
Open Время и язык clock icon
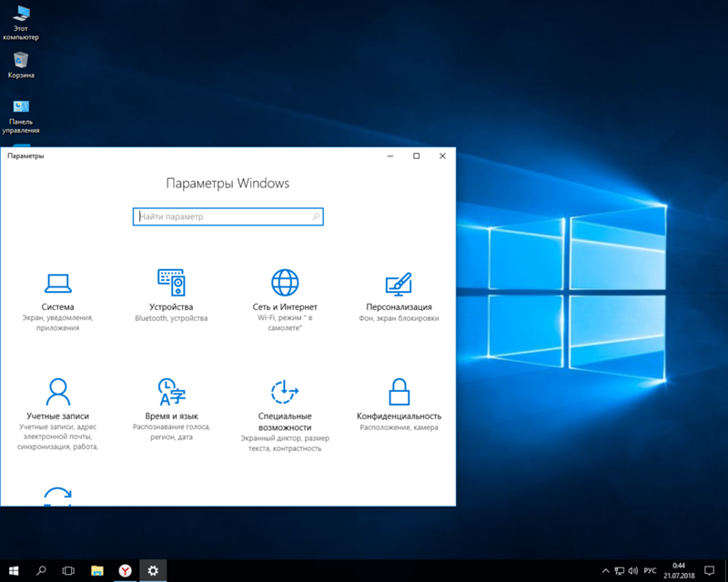pyautogui.click(x=171, y=392)
